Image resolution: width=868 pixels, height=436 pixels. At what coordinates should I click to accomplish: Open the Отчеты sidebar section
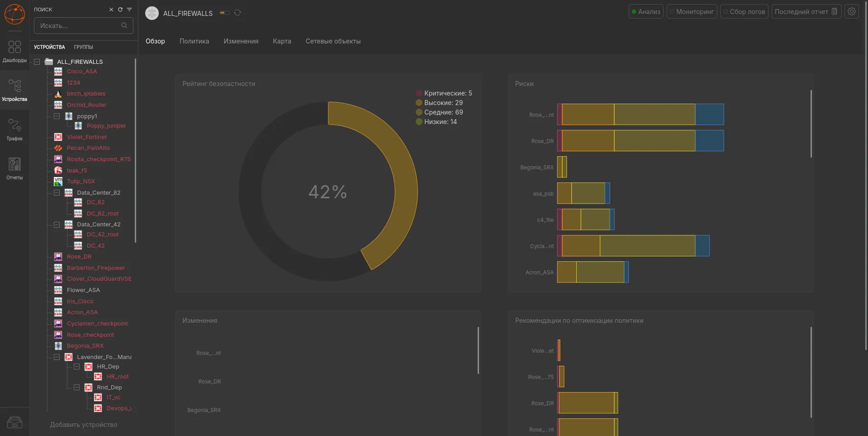[14, 168]
